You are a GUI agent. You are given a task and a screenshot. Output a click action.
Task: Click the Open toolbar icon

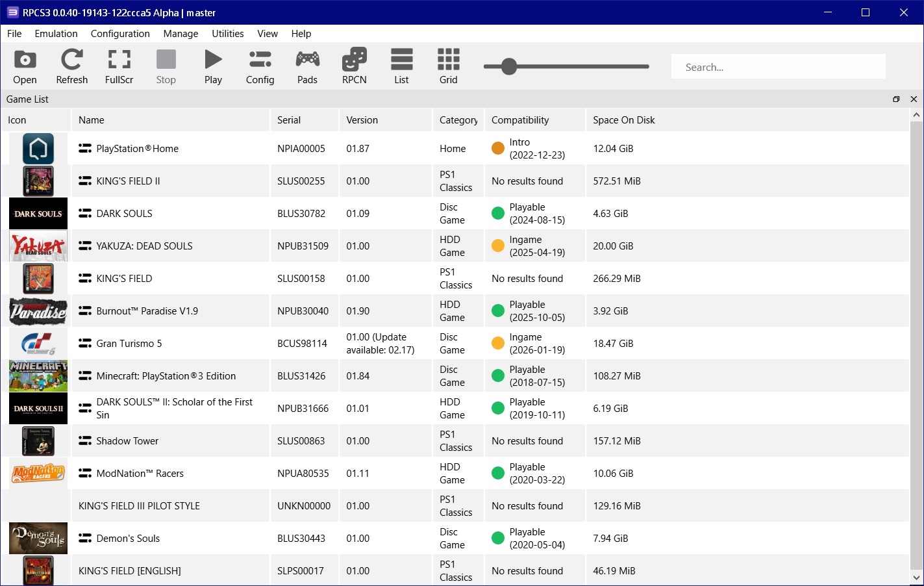25,66
